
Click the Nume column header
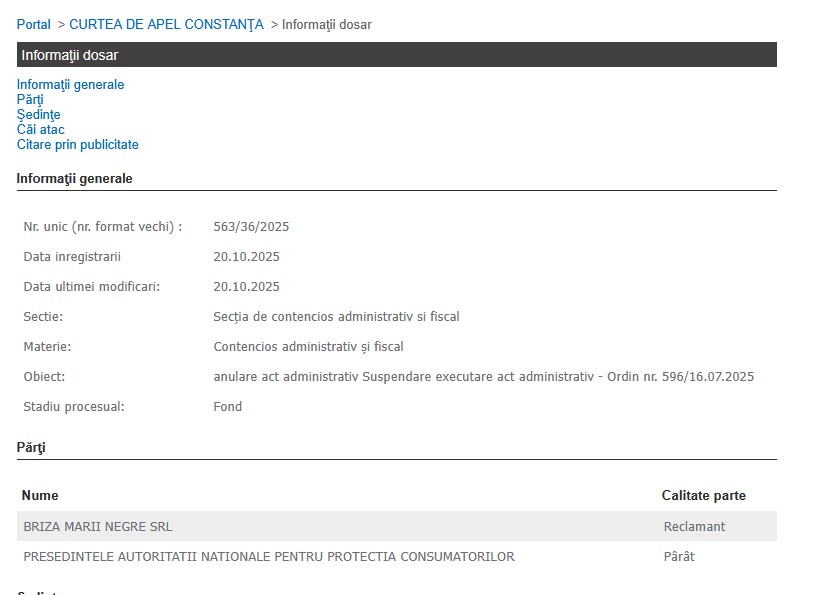tap(40, 496)
